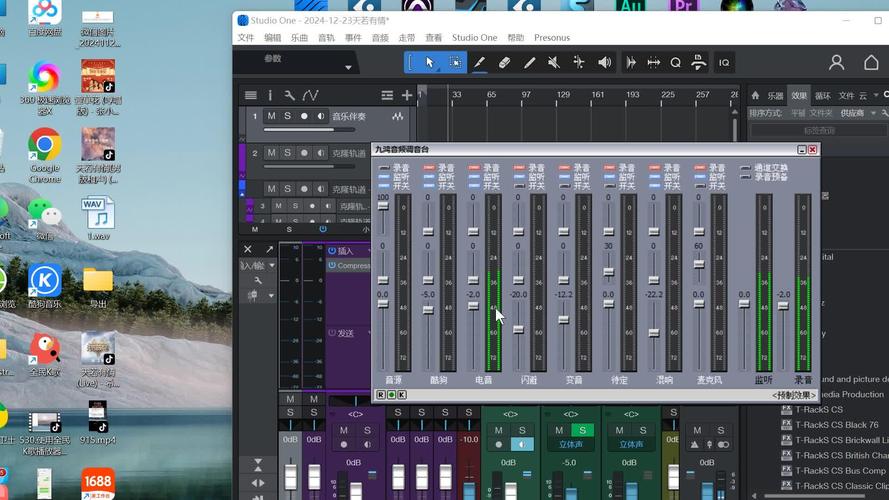Viewport: 889px width, 500px height.
Task: Open the user account icon
Action: pyautogui.click(x=836, y=62)
